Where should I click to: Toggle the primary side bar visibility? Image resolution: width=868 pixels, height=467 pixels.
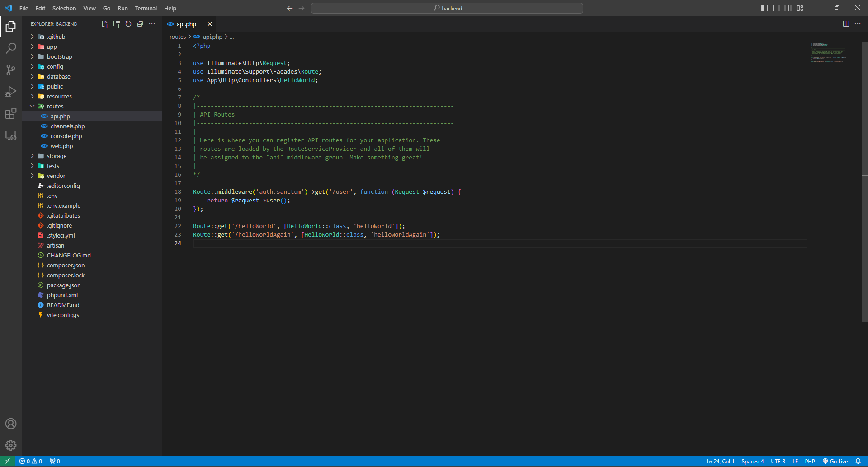tap(764, 8)
